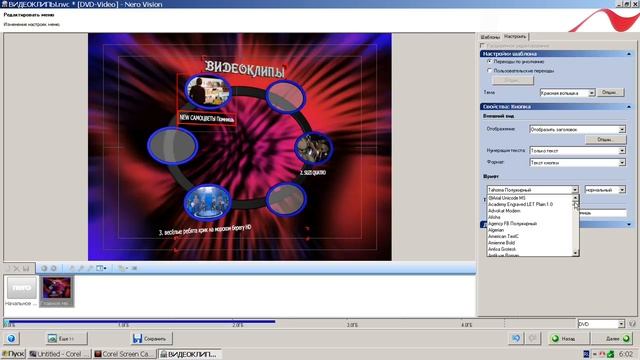Click the text box tool in strip toolbar
640x360 pixels.
(101, 268)
